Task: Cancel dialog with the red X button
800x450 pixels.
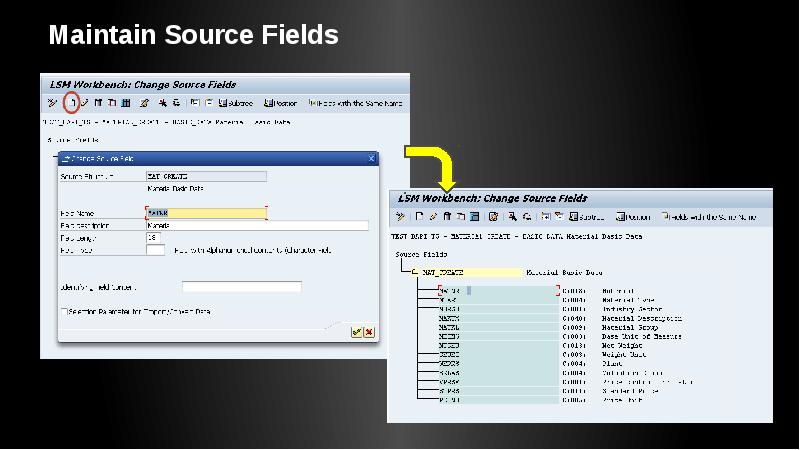Action: 369,332
